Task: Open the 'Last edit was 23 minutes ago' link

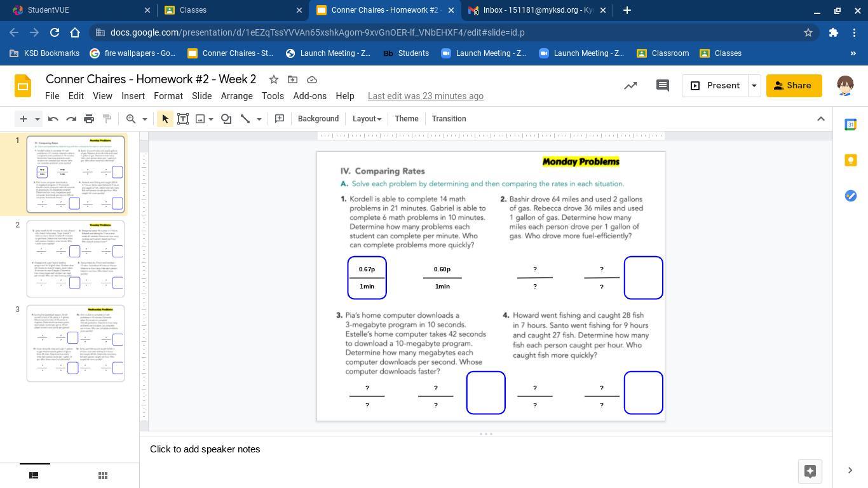Action: tap(425, 96)
